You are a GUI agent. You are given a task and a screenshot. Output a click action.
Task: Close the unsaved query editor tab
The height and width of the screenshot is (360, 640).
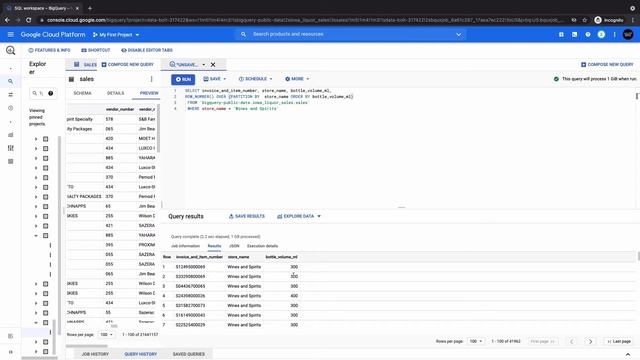pyautogui.click(x=213, y=64)
